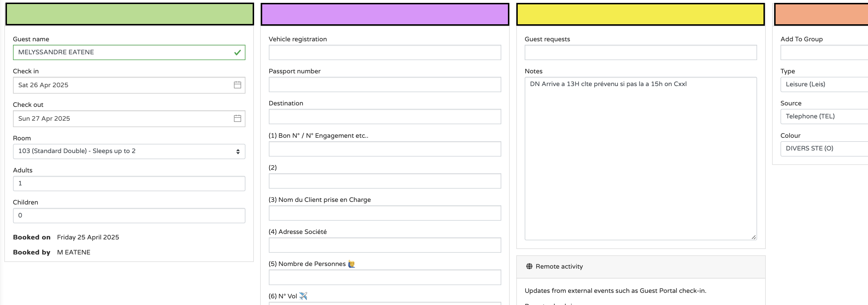Click the person emoji next to Nombre de Personnes

point(351,264)
